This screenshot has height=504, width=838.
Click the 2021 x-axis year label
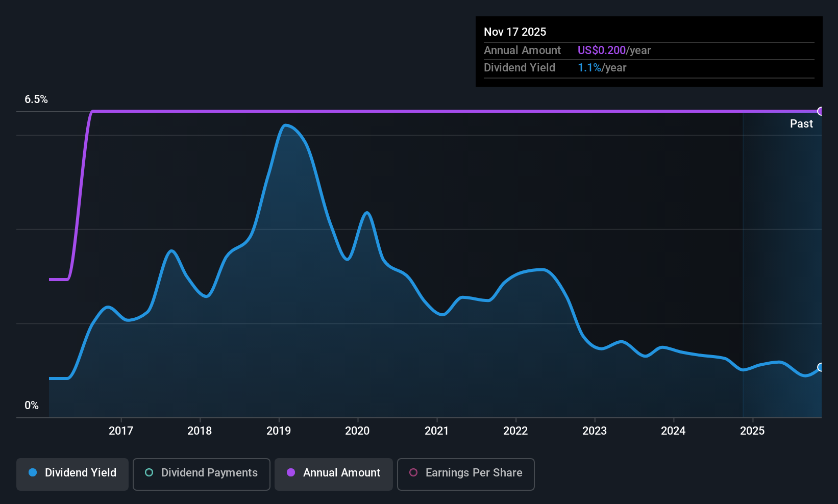tap(436, 431)
